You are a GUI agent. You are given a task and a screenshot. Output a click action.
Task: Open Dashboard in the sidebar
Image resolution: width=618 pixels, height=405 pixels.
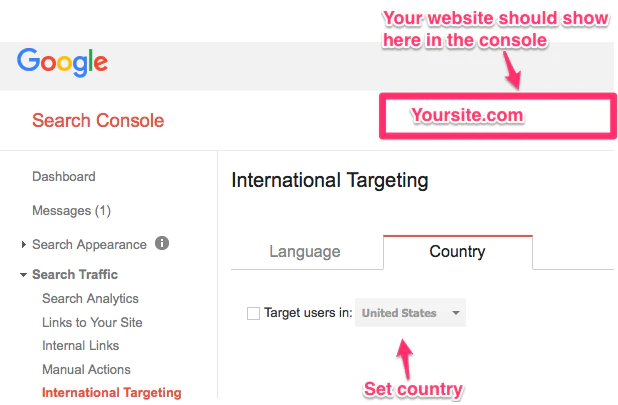[x=64, y=176]
